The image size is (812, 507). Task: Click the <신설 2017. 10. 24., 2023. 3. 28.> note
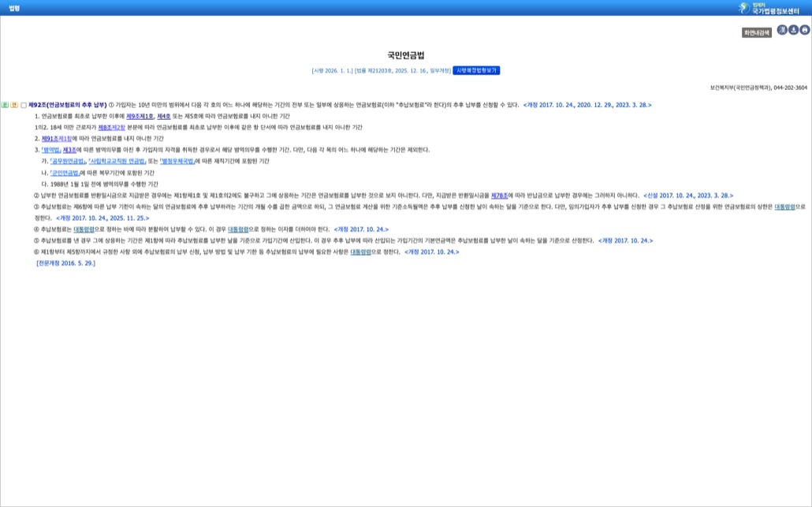tap(688, 196)
